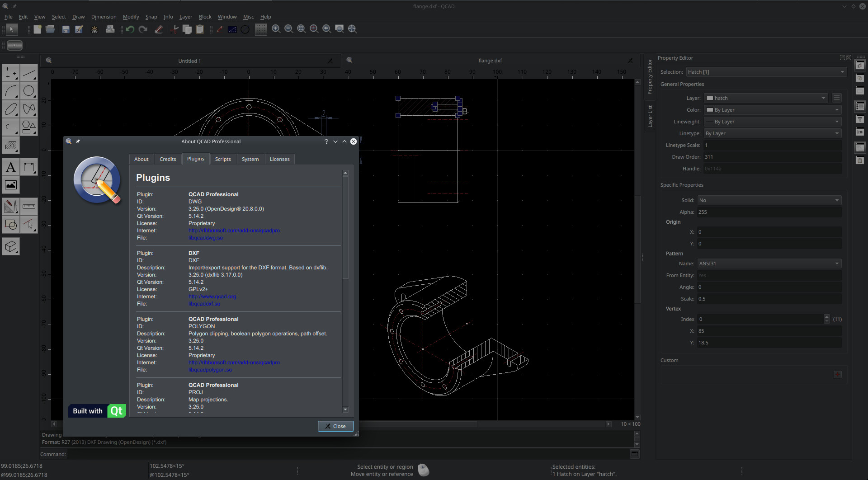Select the Dimension tool
This screenshot has width=868, height=480.
(x=28, y=167)
